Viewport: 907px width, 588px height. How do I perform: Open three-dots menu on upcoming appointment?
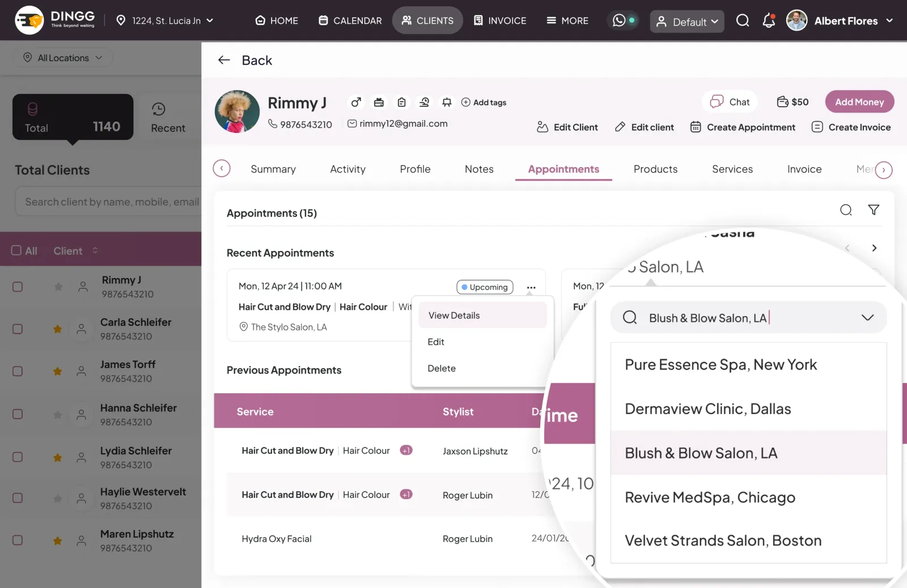coord(531,287)
